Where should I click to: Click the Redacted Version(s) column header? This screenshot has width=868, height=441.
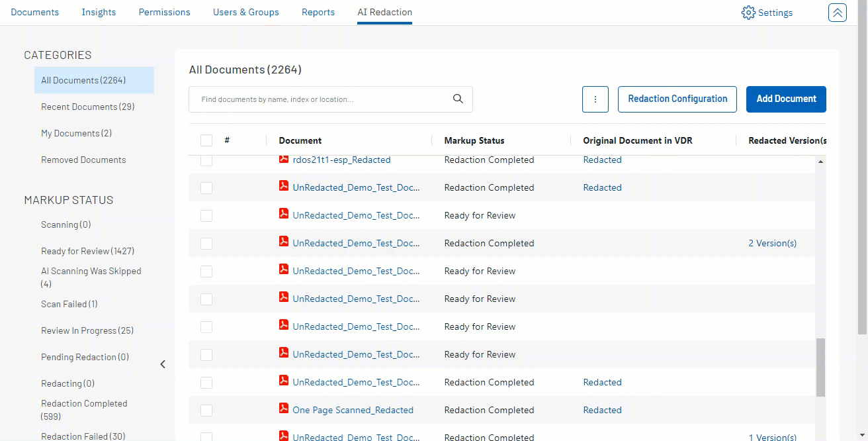pyautogui.click(x=787, y=140)
